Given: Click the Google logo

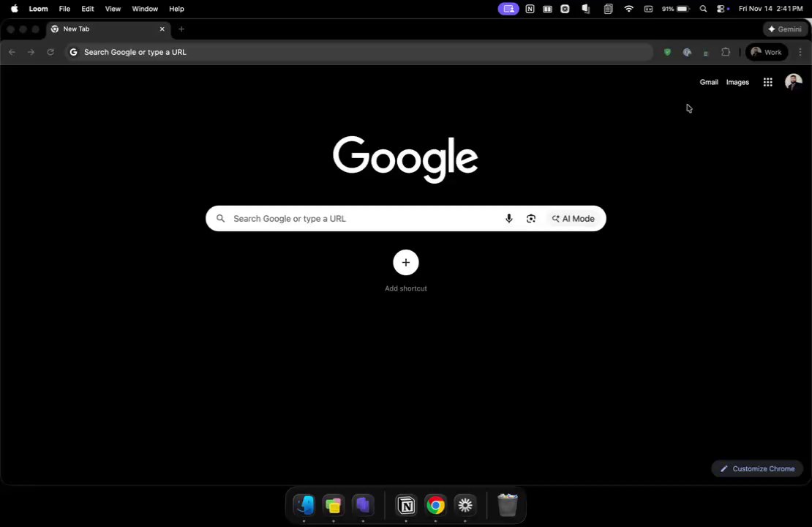Looking at the screenshot, I should [405, 159].
